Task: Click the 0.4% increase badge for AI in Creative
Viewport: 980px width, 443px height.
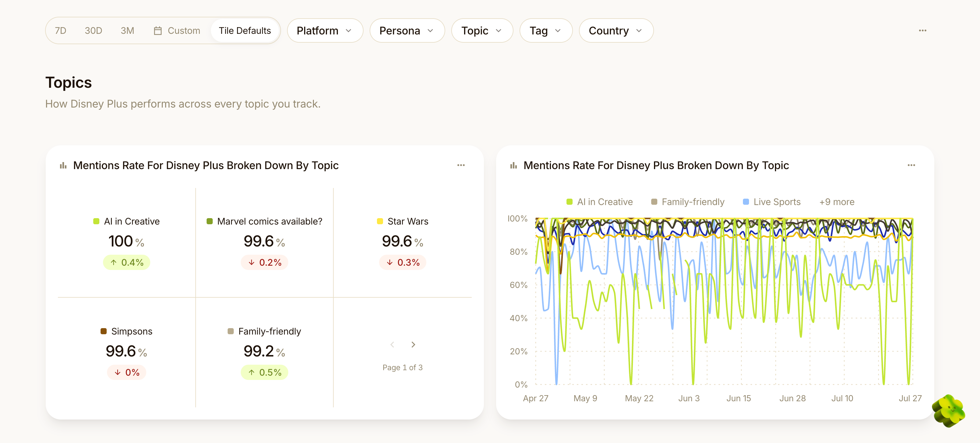Action: pos(127,262)
